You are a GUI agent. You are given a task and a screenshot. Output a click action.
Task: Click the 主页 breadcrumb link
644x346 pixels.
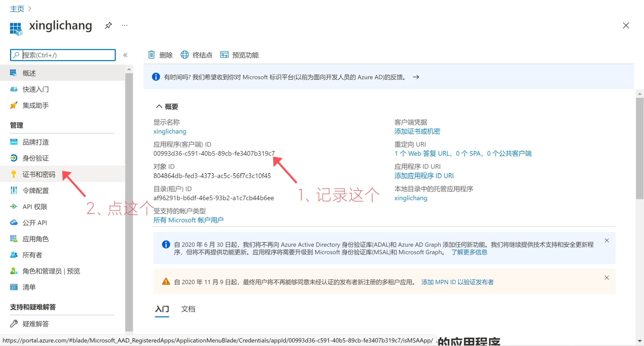tap(17, 9)
